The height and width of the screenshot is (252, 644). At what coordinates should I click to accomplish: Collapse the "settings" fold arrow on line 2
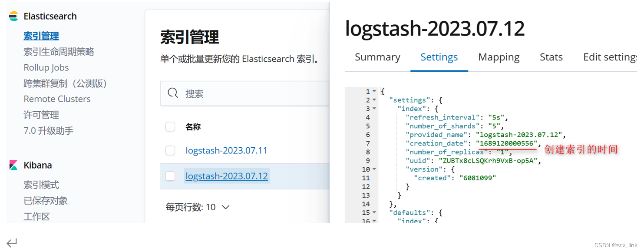[374, 100]
